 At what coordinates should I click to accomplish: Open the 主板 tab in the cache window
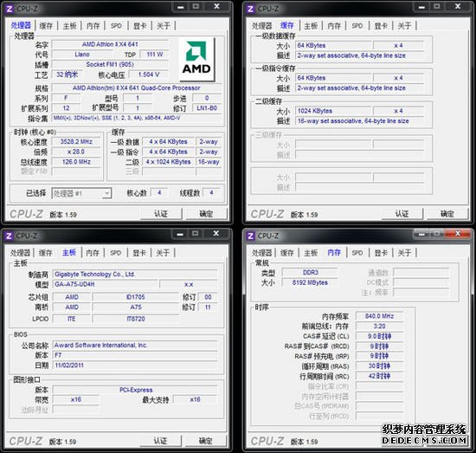[311, 26]
